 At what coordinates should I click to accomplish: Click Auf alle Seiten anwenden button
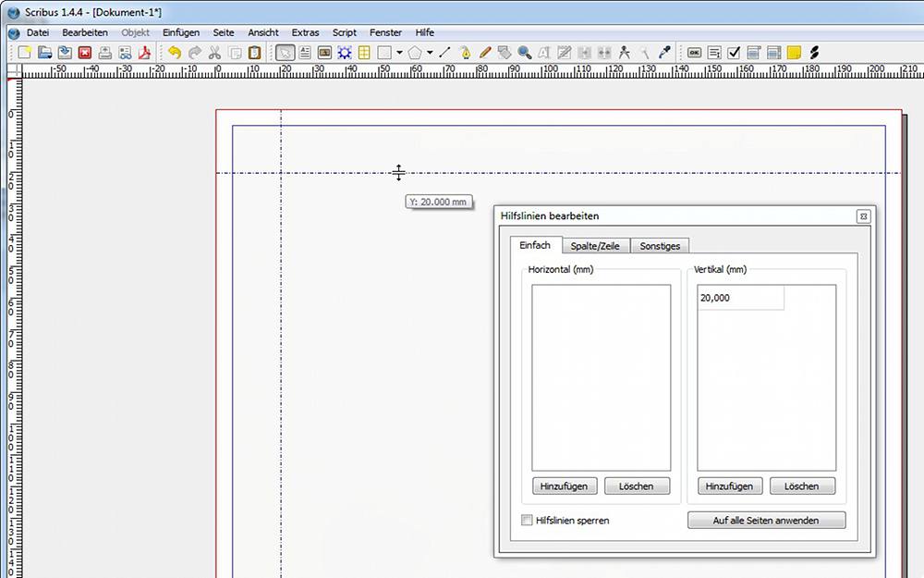(766, 520)
